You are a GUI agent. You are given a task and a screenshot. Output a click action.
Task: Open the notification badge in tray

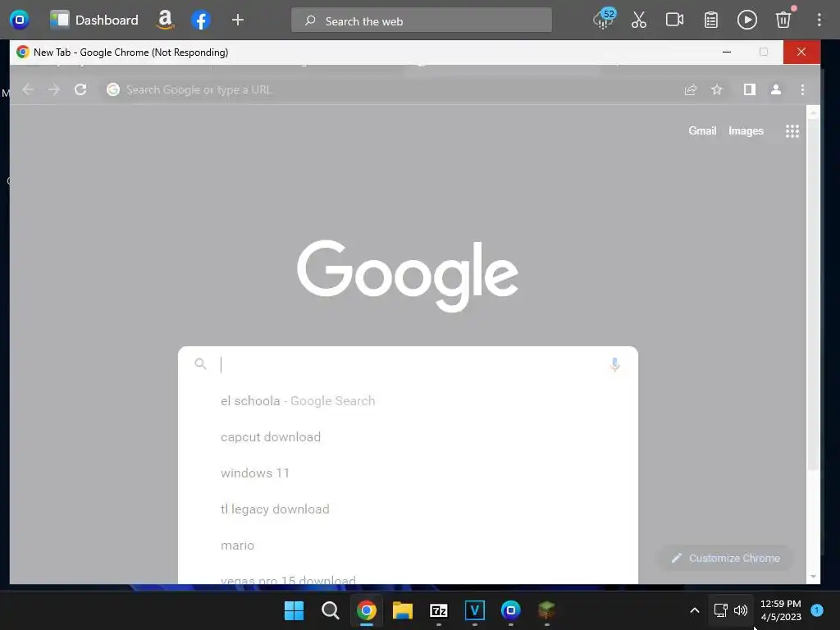(x=817, y=610)
